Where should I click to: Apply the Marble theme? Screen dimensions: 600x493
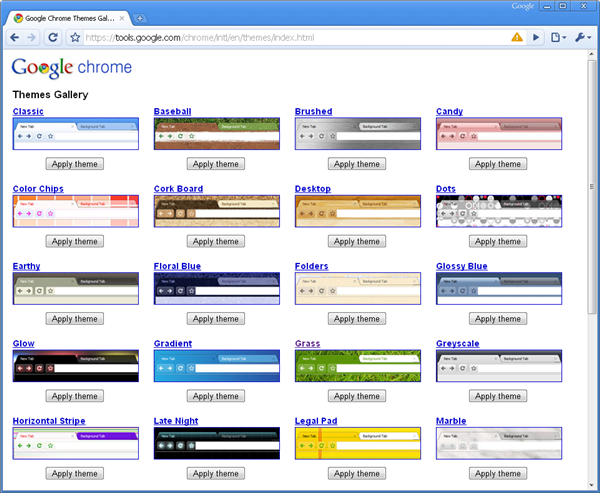point(498,473)
